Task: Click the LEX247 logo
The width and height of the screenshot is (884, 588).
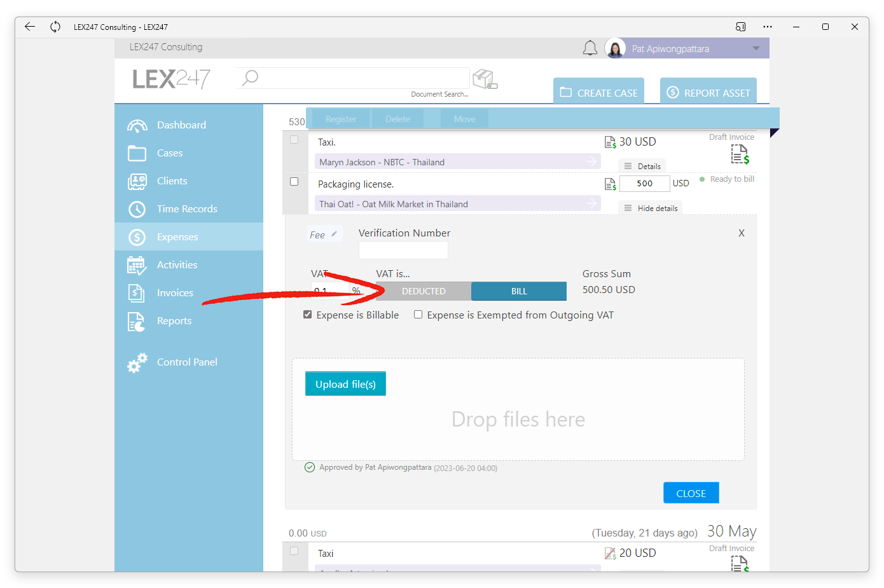Action: click(171, 79)
